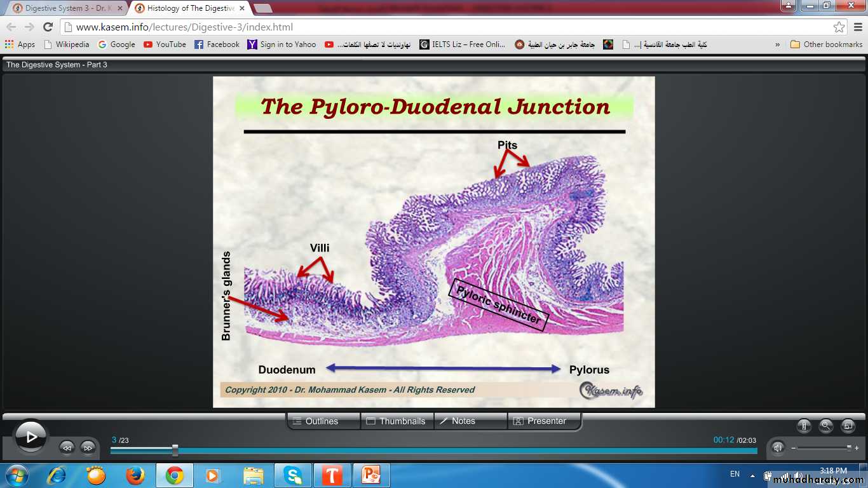Open the Thumbnails panel tab
This screenshot has height=488, width=868.
pyautogui.click(x=397, y=421)
